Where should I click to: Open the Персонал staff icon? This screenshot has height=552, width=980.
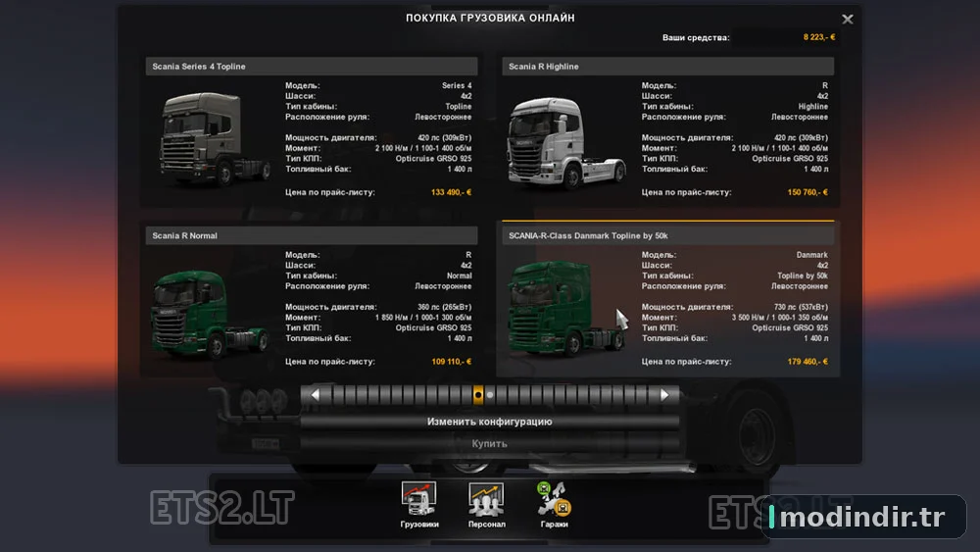click(486, 505)
